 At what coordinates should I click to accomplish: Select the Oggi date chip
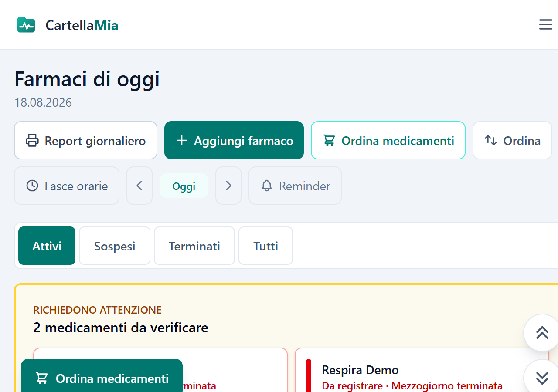184,186
